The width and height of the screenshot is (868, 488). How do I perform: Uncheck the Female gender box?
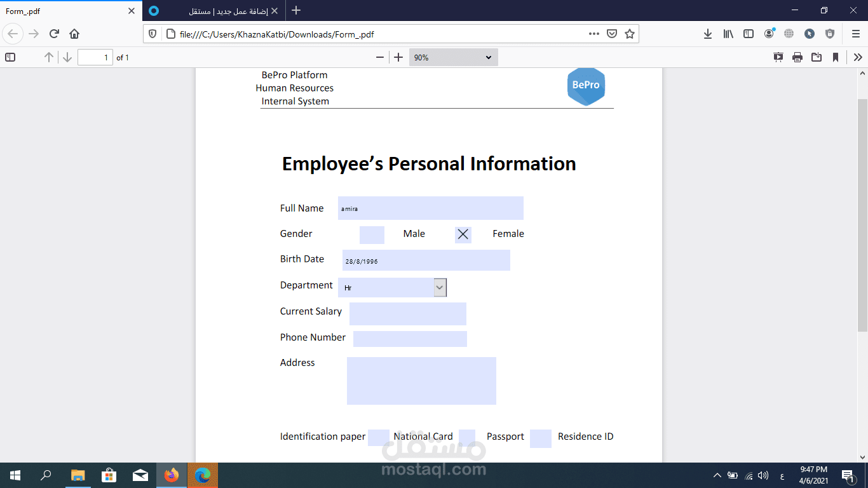463,234
